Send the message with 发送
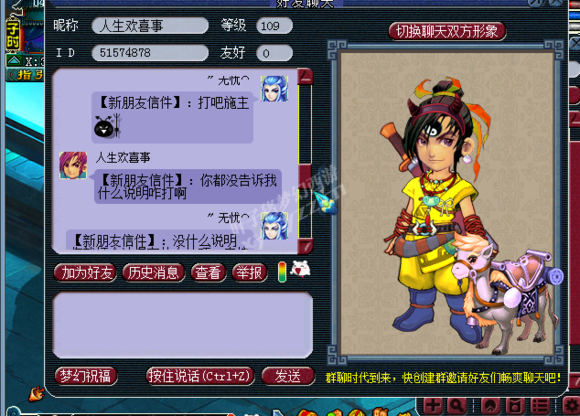The height and width of the screenshot is (416, 580). click(288, 376)
